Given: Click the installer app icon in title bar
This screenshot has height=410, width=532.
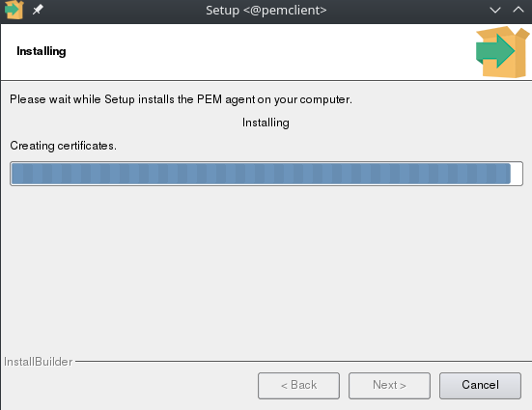Looking at the screenshot, I should [14, 10].
